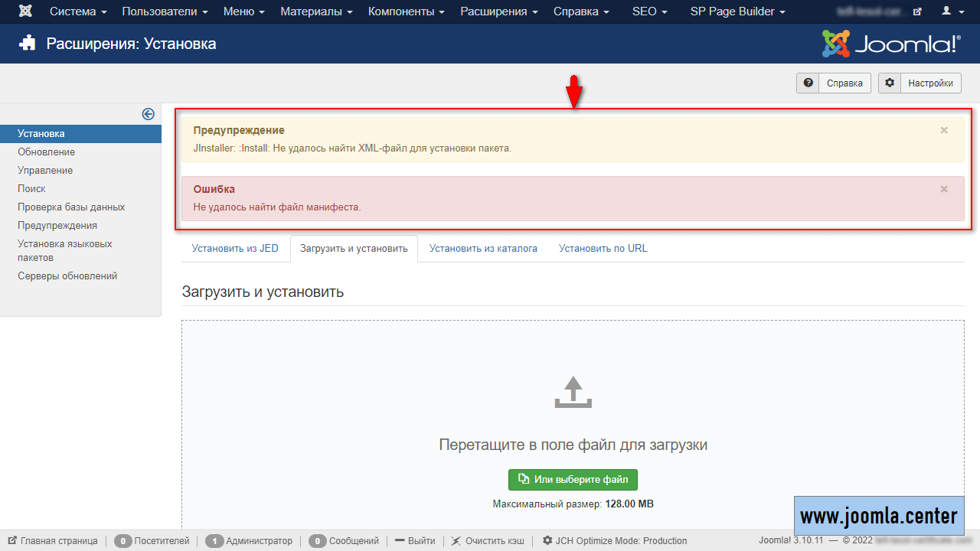Close the Предупреждение warning alert
Viewport: 980px width, 551px height.
coord(944,130)
